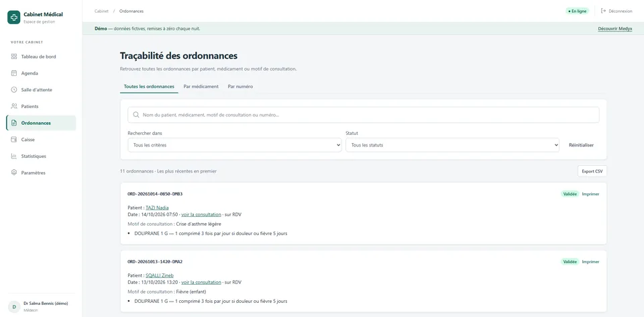Click the En ligne status badge

(x=577, y=11)
